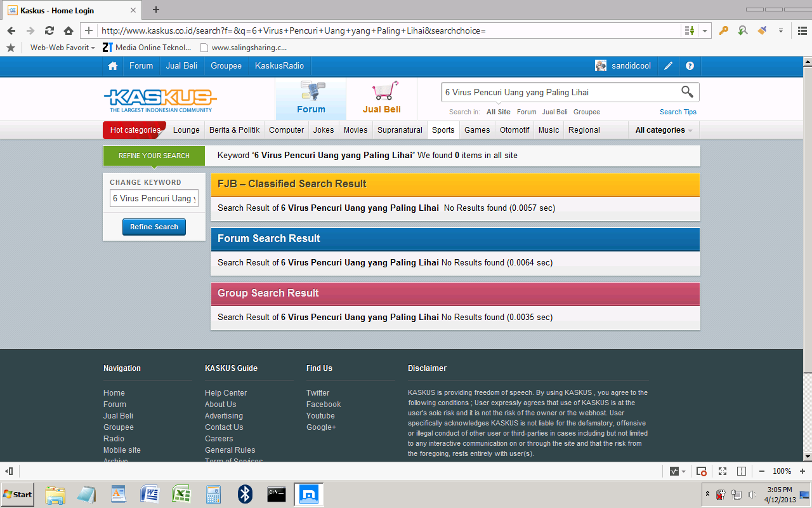The height and width of the screenshot is (508, 812).
Task: Click the paintbrush cleaner icon in toolbar
Action: click(762, 30)
